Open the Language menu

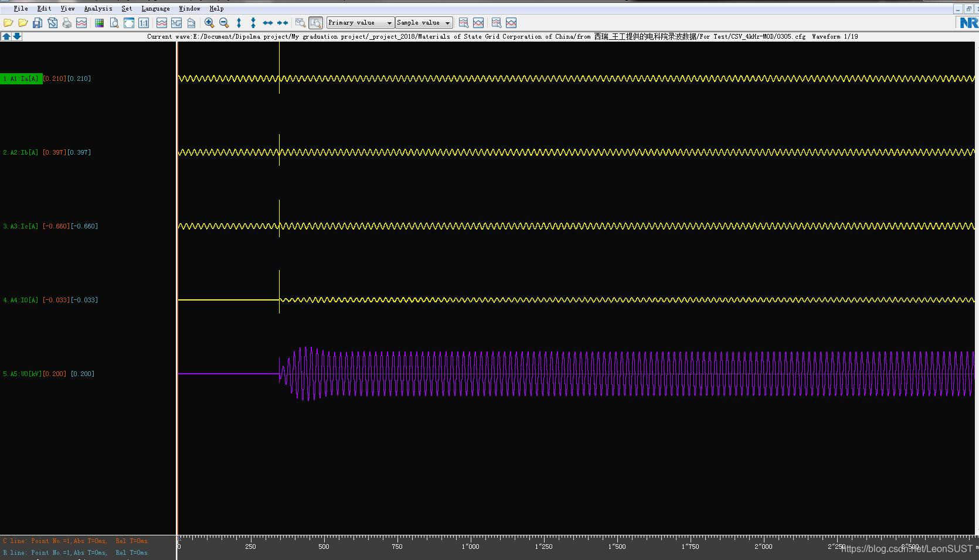tap(155, 8)
